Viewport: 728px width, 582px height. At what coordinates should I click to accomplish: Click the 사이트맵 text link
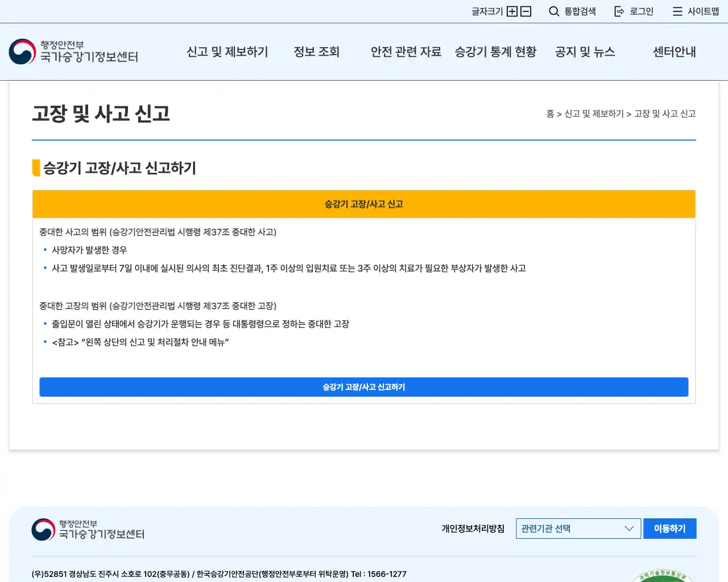pos(704,11)
